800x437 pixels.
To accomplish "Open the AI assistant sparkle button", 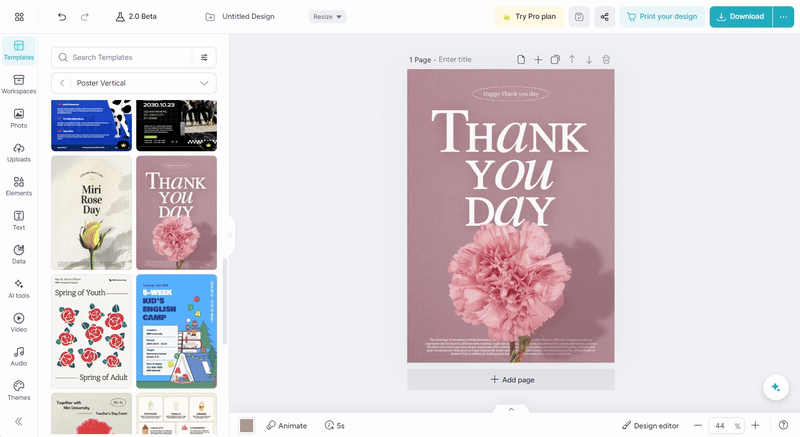I will (x=776, y=387).
